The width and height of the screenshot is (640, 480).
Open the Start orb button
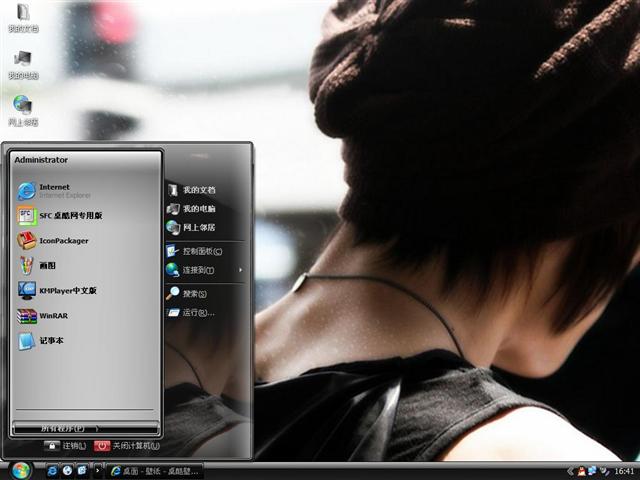tap(20, 471)
